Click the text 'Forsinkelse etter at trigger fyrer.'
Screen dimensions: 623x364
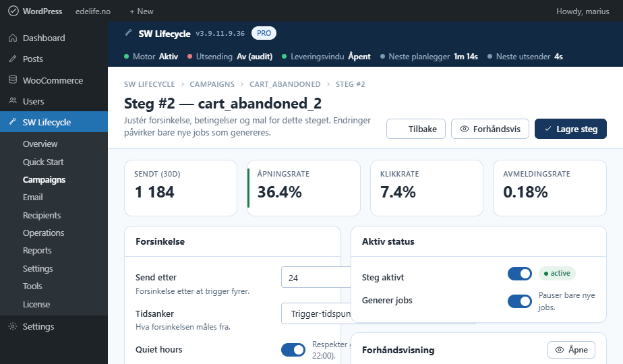[192, 291]
